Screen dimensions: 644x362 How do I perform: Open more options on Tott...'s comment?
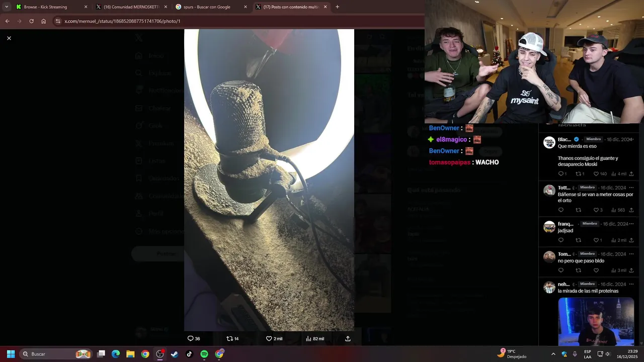coord(631,188)
